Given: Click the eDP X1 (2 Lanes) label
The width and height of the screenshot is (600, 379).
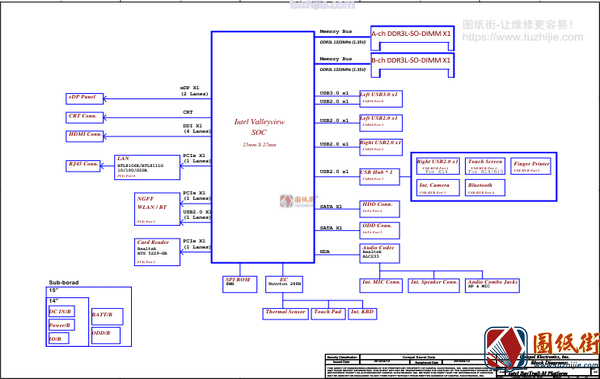Looking at the screenshot, I should click(195, 91).
